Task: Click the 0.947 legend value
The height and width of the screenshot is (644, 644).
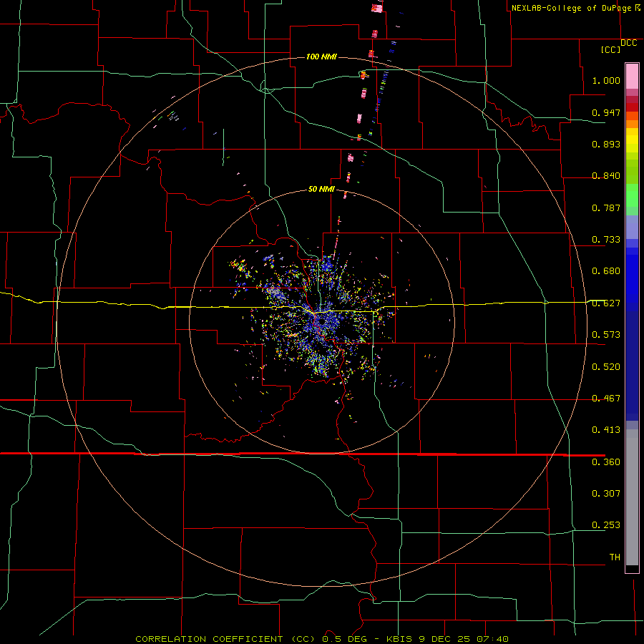Action: (606, 112)
